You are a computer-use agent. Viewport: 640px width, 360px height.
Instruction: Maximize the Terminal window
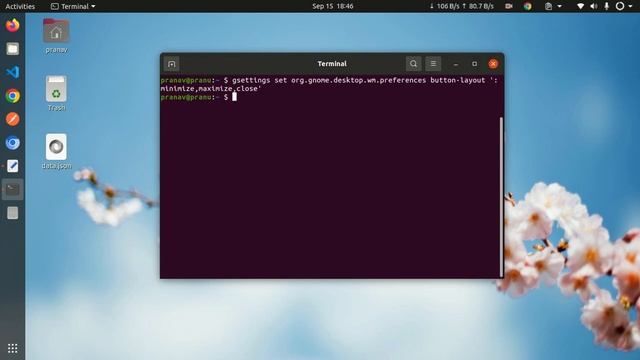(474, 64)
